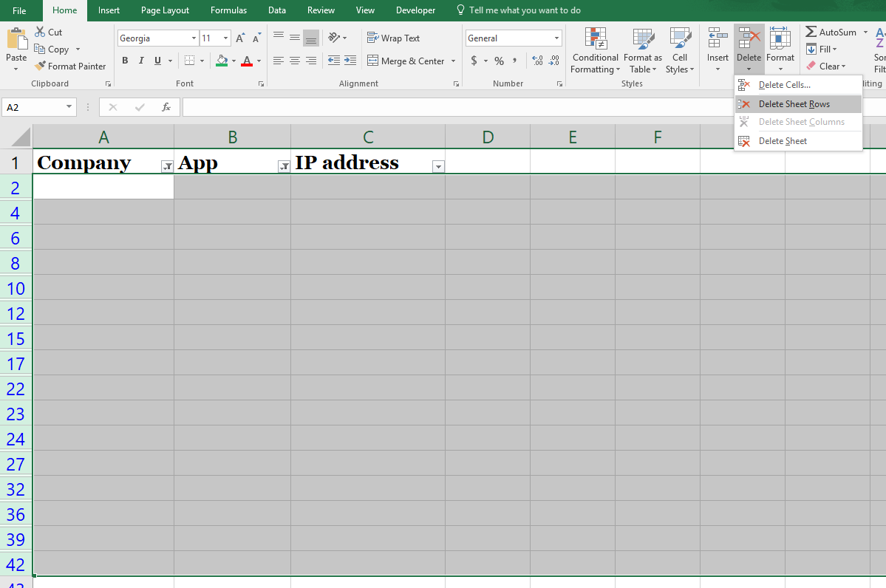Click the Percent Style icon
The height and width of the screenshot is (588, 886).
coord(499,61)
